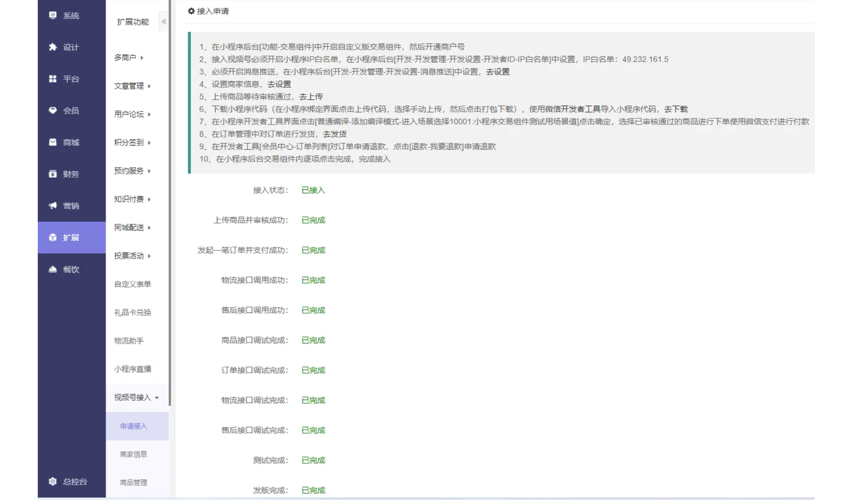Click the 商城 shopping bag icon

(52, 142)
